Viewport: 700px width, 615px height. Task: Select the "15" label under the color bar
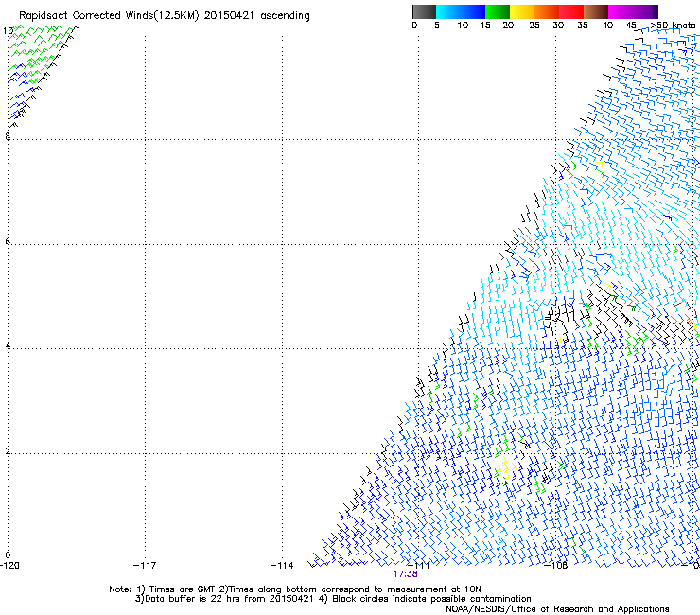tap(485, 26)
